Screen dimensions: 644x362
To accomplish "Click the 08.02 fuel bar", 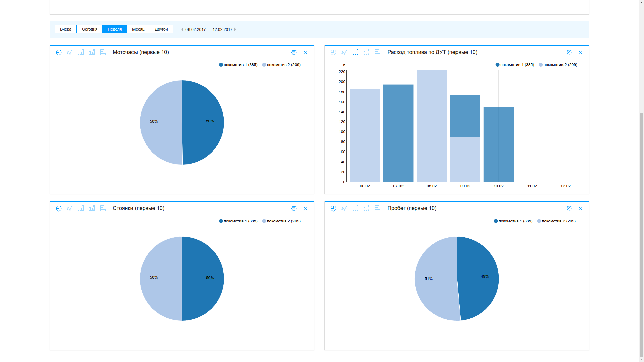I will point(432,126).
